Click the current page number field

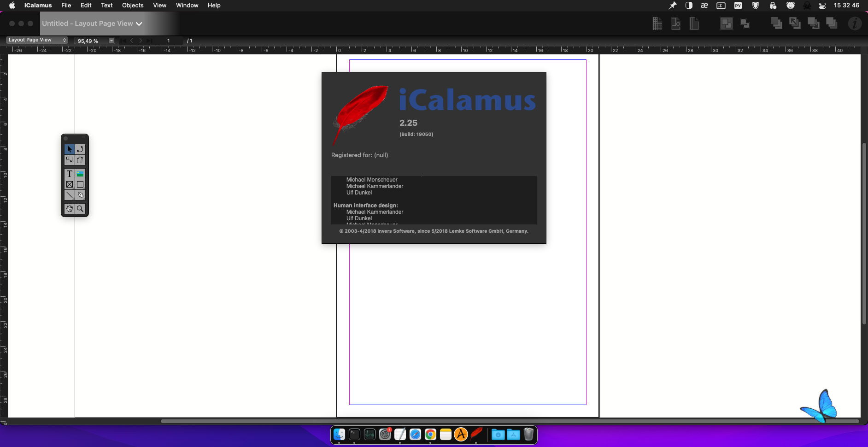[169, 41]
